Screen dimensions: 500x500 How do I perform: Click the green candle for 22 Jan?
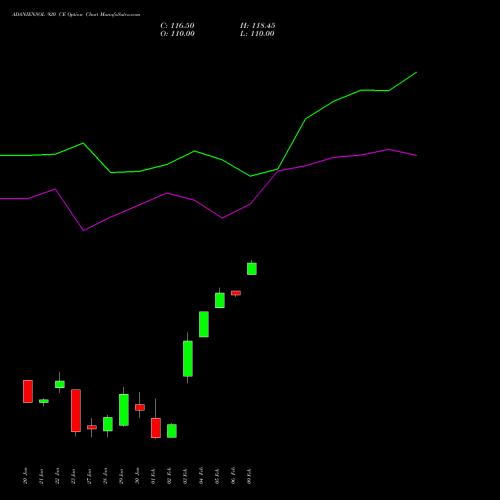pyautogui.click(x=60, y=384)
